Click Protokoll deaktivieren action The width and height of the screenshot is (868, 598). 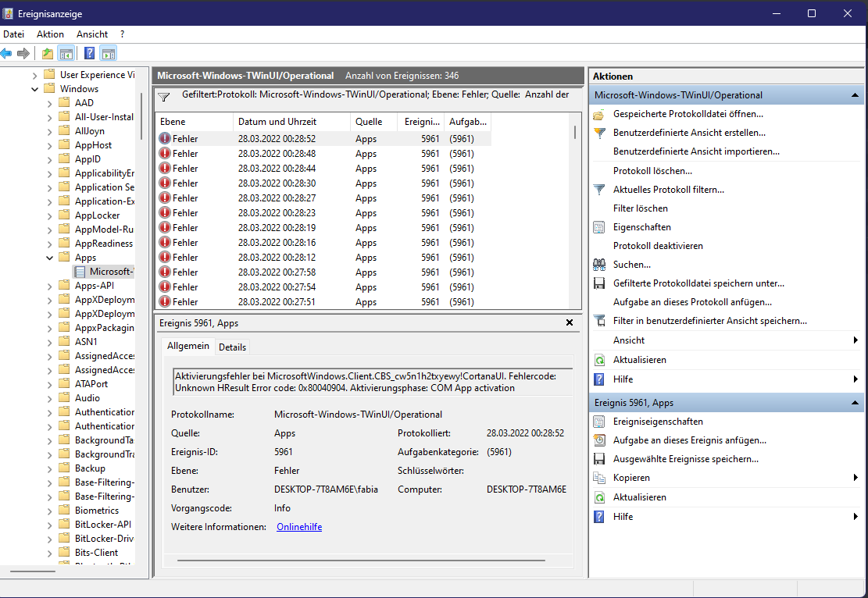point(658,246)
